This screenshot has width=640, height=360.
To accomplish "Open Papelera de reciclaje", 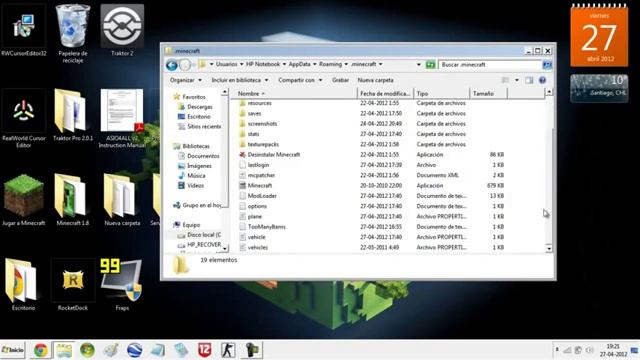I will point(73,33).
